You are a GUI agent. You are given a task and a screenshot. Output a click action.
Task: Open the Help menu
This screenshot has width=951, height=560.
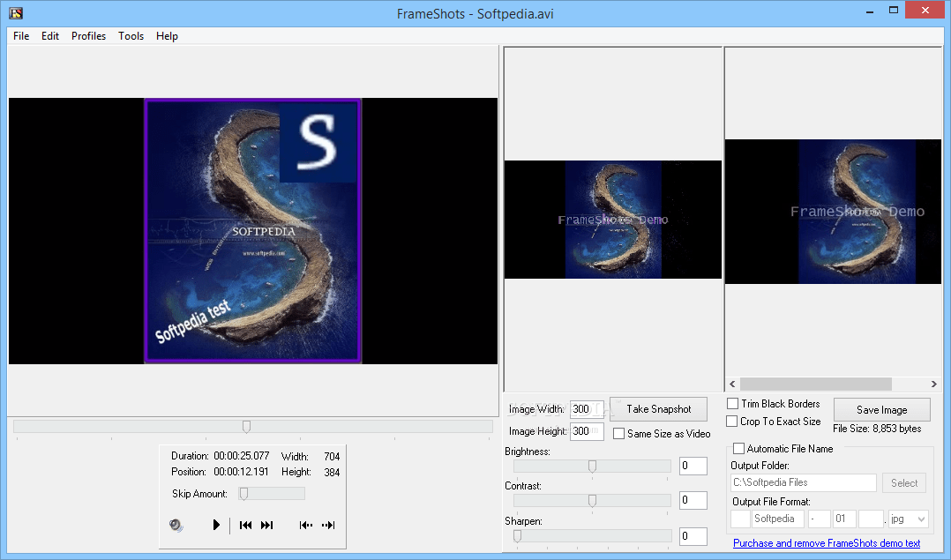pyautogui.click(x=167, y=36)
